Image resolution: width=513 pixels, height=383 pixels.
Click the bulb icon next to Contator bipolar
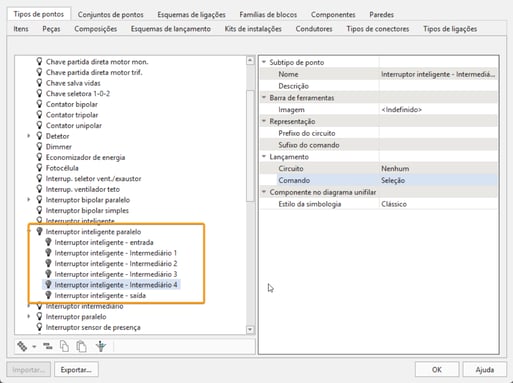pyautogui.click(x=39, y=104)
